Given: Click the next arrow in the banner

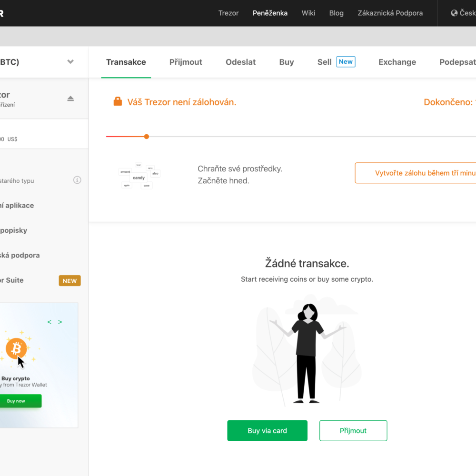Looking at the screenshot, I should (60, 322).
